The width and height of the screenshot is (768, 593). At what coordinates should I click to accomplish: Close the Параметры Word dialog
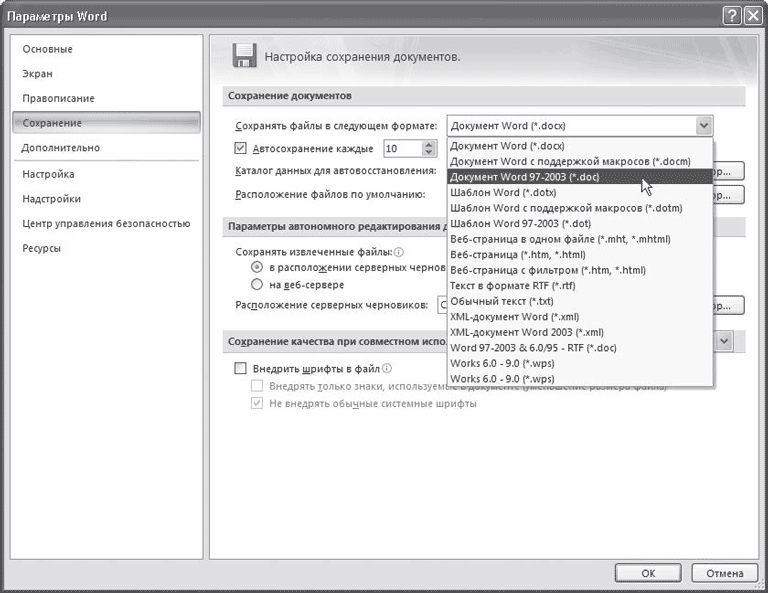tap(753, 16)
